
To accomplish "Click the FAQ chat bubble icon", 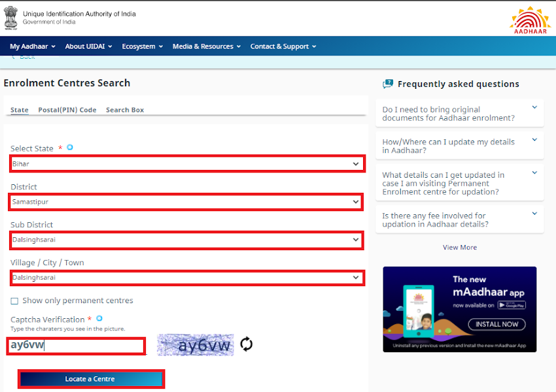I will (x=388, y=84).
